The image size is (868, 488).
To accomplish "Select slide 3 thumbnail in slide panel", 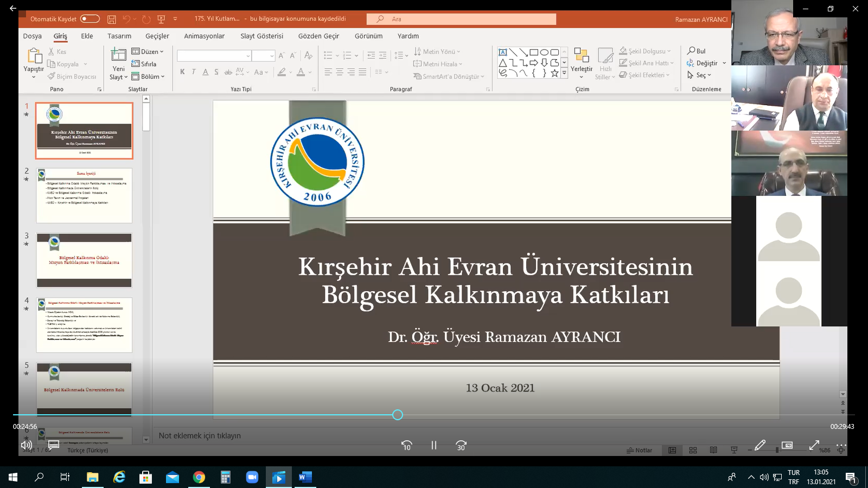I will (84, 260).
